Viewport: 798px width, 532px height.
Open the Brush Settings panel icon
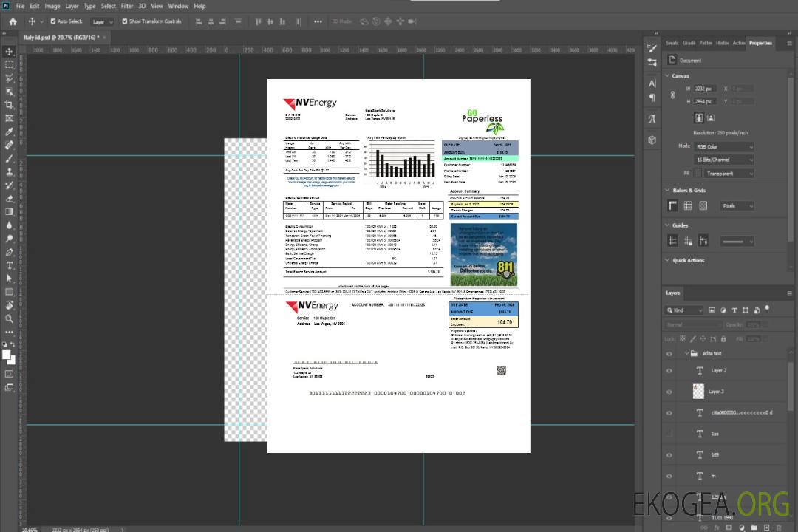(652, 48)
